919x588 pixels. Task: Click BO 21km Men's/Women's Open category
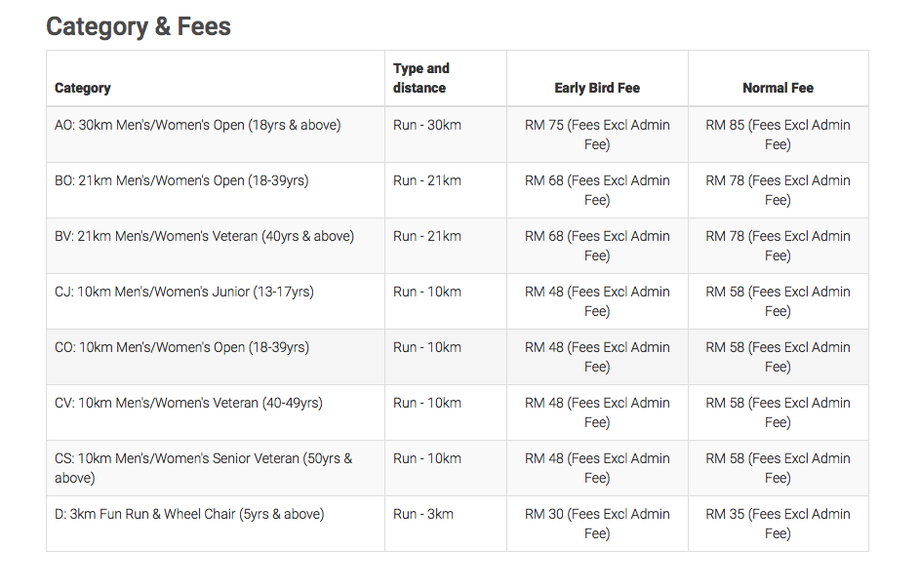click(181, 180)
